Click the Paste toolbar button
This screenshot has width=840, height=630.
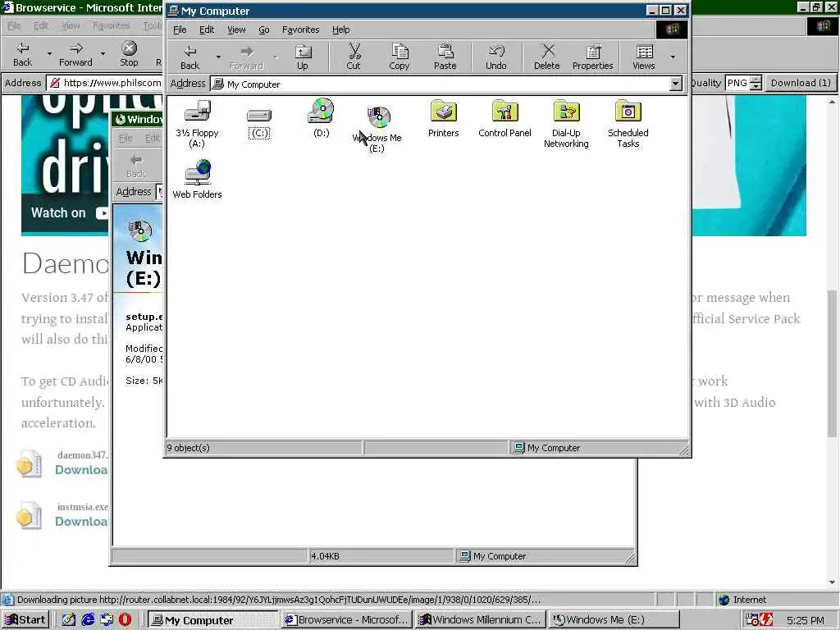click(x=445, y=57)
